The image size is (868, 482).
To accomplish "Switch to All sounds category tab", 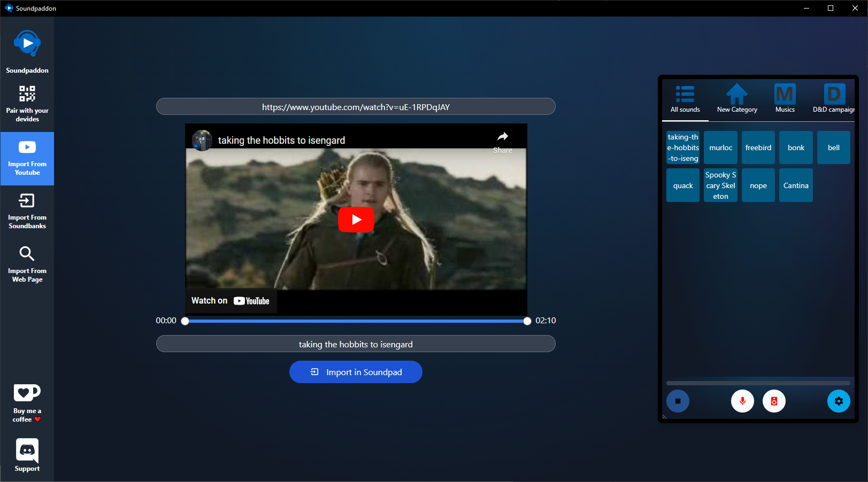I will click(685, 99).
